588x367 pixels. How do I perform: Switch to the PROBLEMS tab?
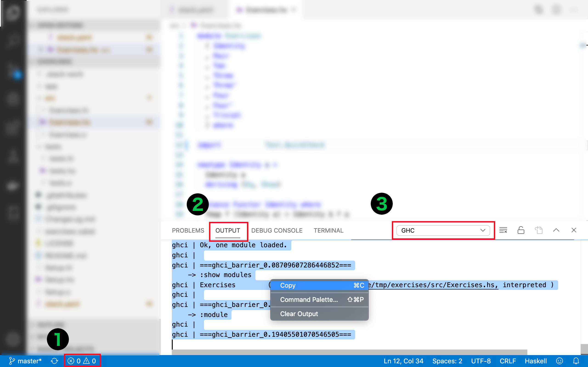tap(188, 230)
